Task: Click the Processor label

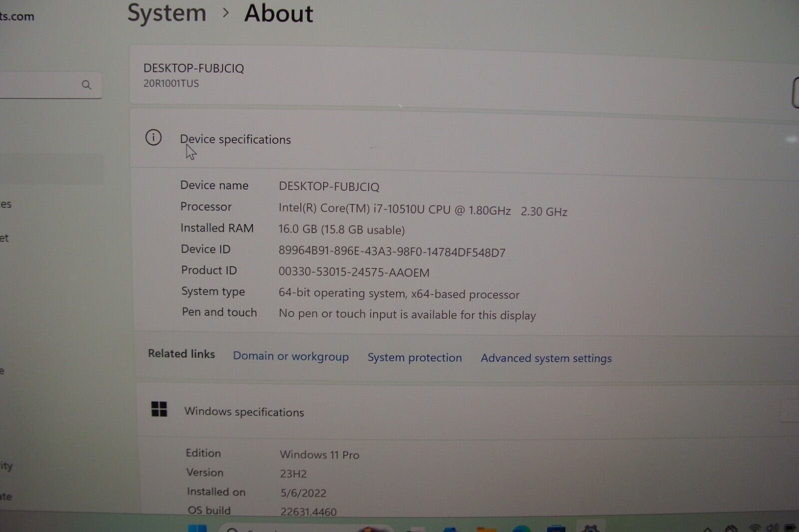Action: [206, 207]
